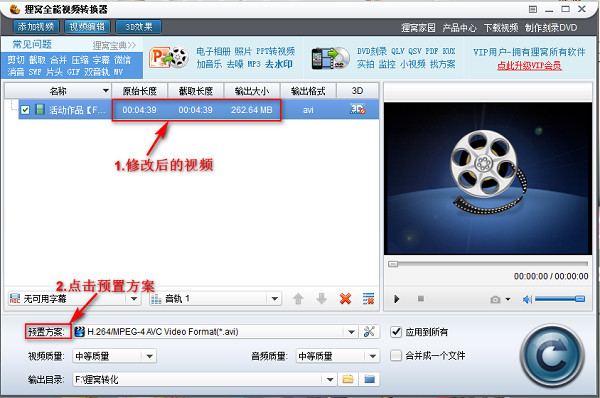Select the 活动作品 video row name
The width and height of the screenshot is (600, 398).
point(77,110)
